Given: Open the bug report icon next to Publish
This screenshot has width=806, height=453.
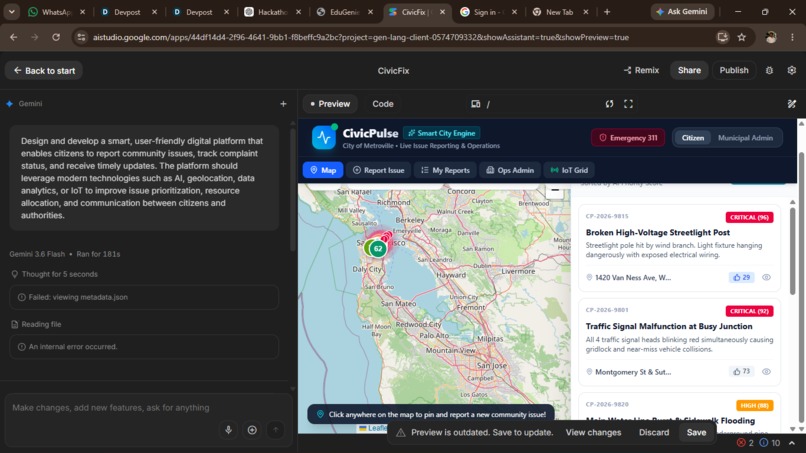Looking at the screenshot, I should tap(769, 70).
